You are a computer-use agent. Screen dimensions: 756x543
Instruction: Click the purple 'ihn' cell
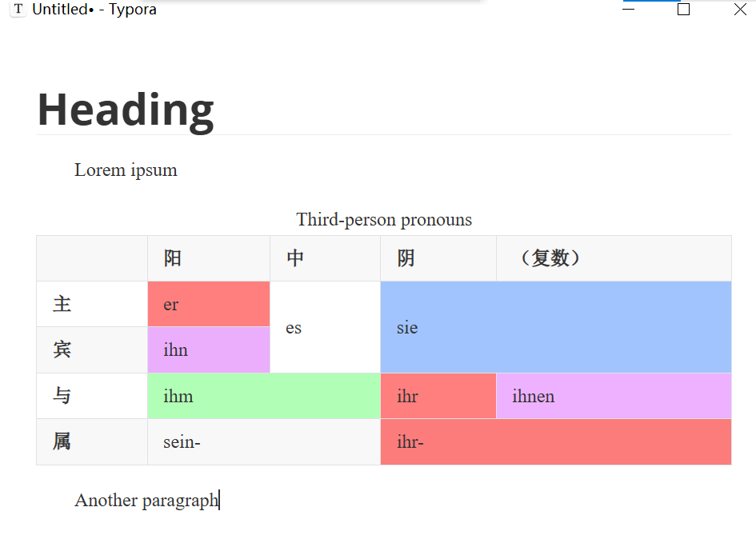click(208, 350)
